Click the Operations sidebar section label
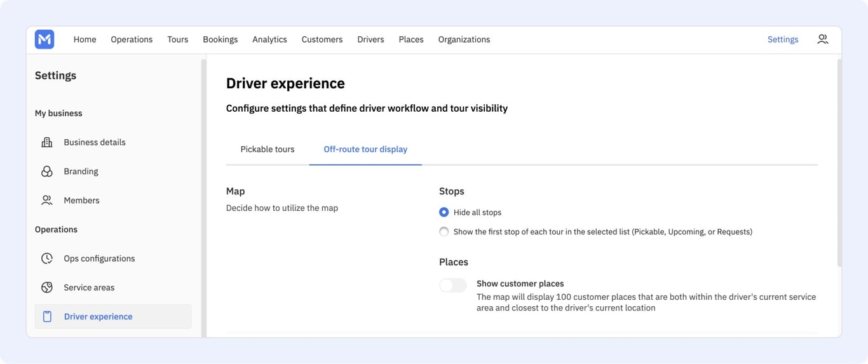This screenshot has height=364, width=868. point(56,229)
